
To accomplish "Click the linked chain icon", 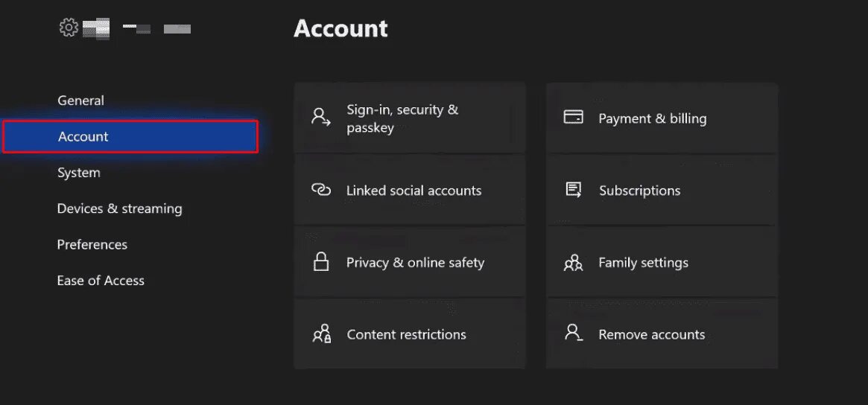I will [321, 190].
